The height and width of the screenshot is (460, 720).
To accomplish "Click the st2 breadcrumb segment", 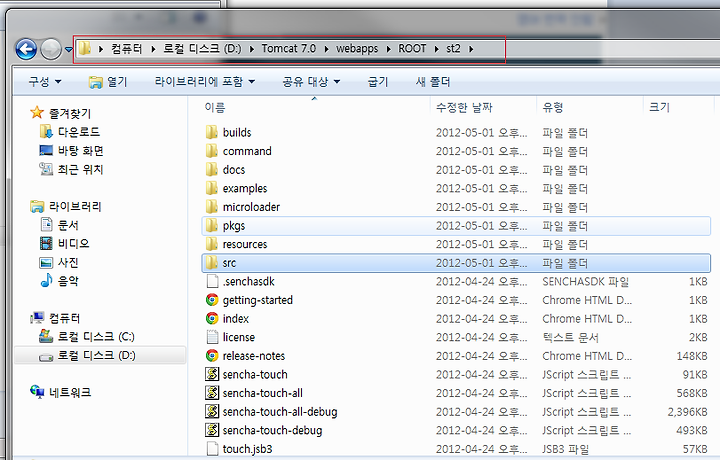I will coord(453,49).
